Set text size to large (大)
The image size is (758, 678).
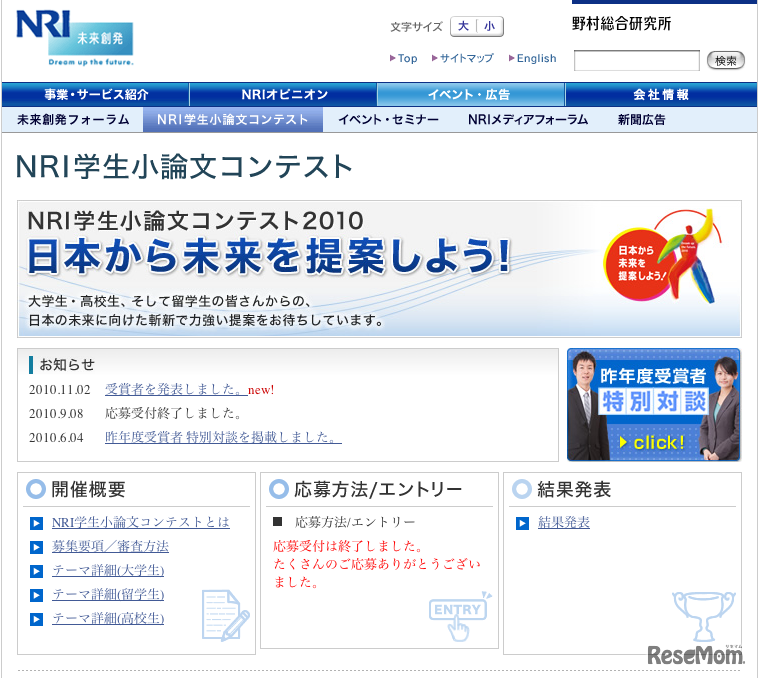(x=463, y=26)
